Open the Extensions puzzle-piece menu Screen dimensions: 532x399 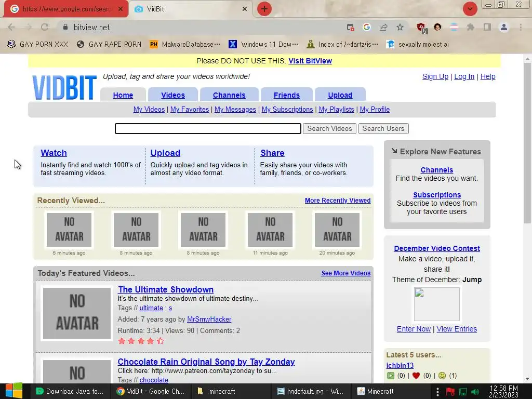click(471, 27)
